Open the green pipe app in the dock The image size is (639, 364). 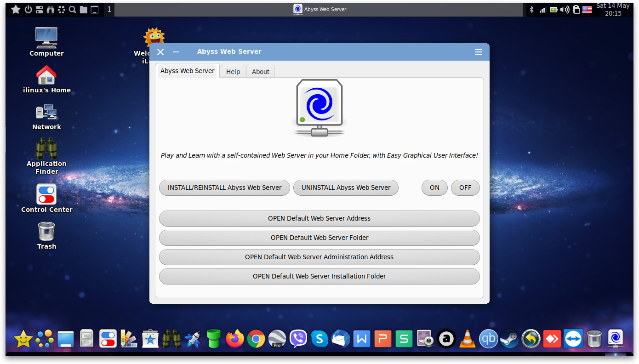tap(214, 339)
